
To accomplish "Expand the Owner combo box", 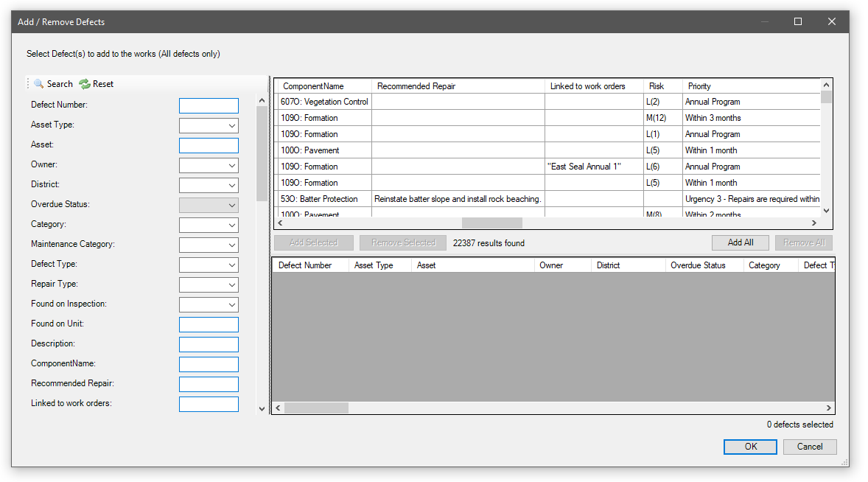I will click(x=232, y=166).
